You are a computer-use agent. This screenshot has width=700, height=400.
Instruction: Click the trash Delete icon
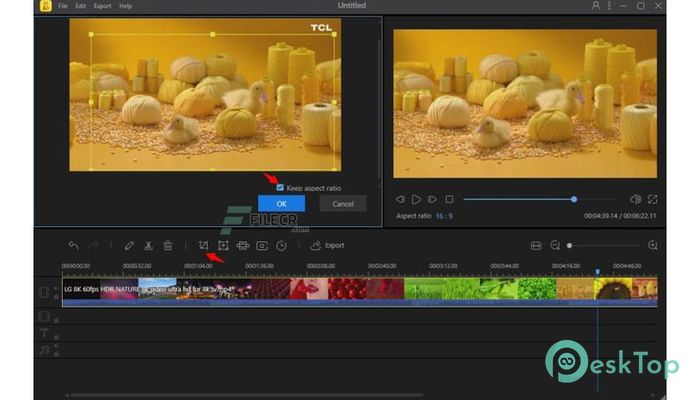pos(168,246)
